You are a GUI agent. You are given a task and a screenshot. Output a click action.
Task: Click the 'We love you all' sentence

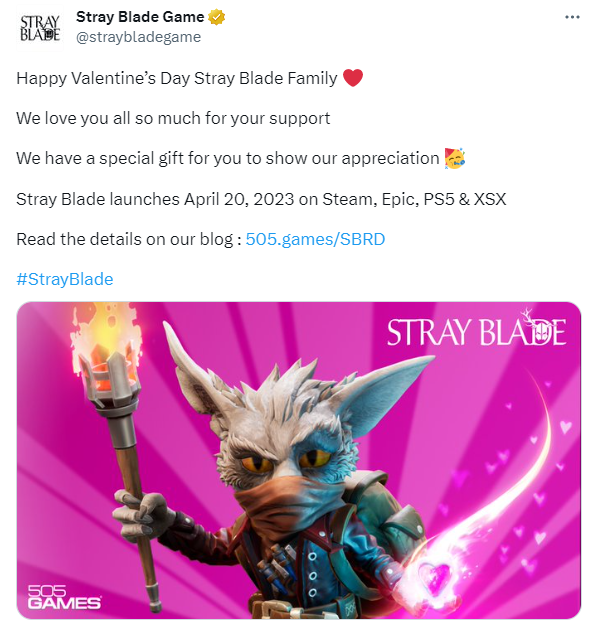[173, 118]
